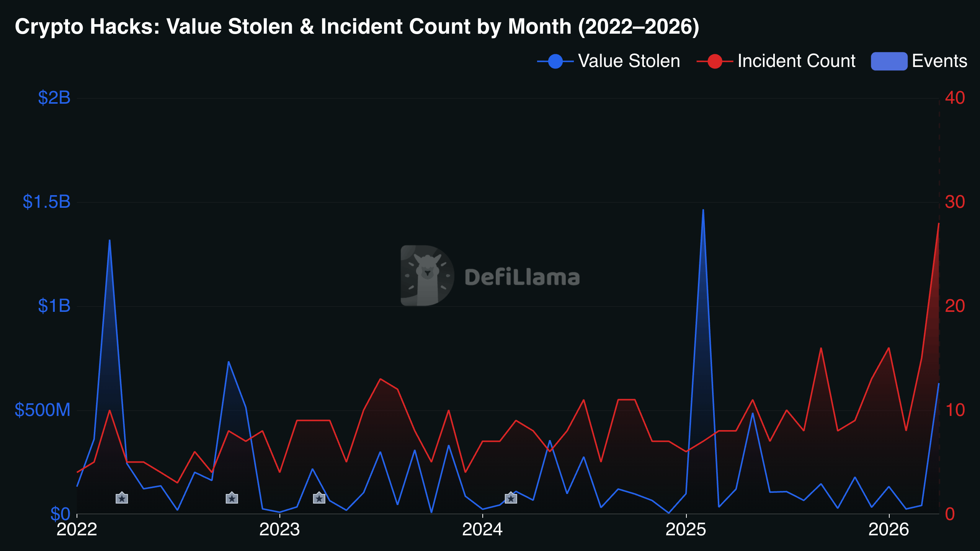The height and width of the screenshot is (551, 980).
Task: Click the 2025 x-axis label
Action: click(x=686, y=530)
